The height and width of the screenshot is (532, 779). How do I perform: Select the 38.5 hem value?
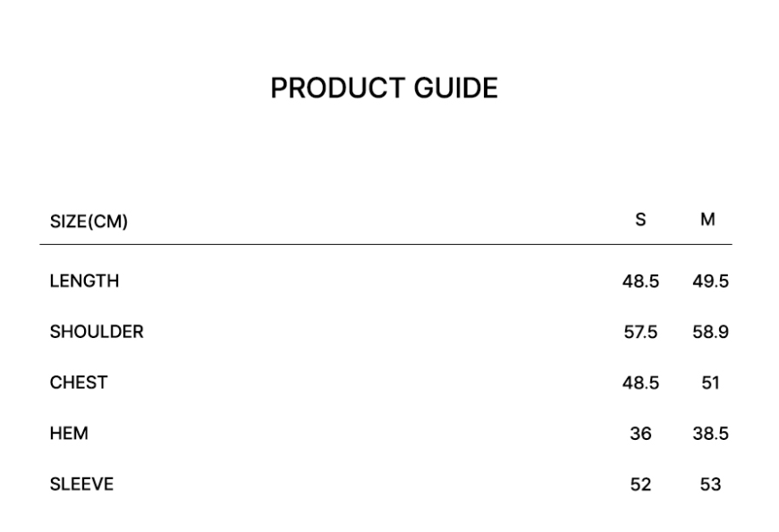pyautogui.click(x=710, y=435)
